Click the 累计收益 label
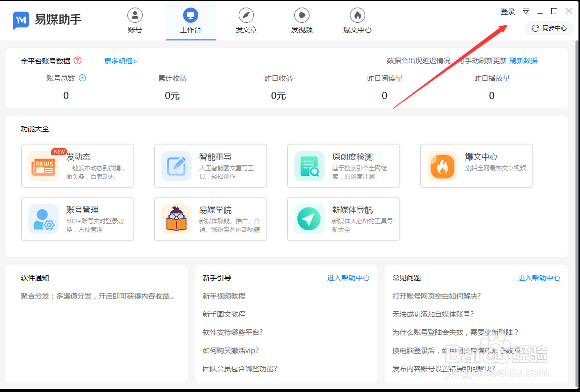The image size is (580, 392). point(172,78)
